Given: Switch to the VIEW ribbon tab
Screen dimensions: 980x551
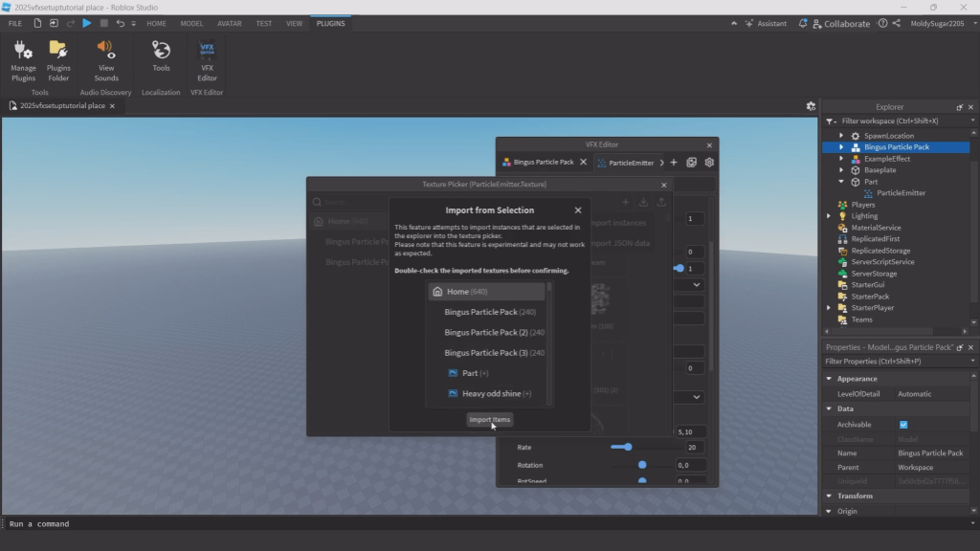Looking at the screenshot, I should 294,23.
